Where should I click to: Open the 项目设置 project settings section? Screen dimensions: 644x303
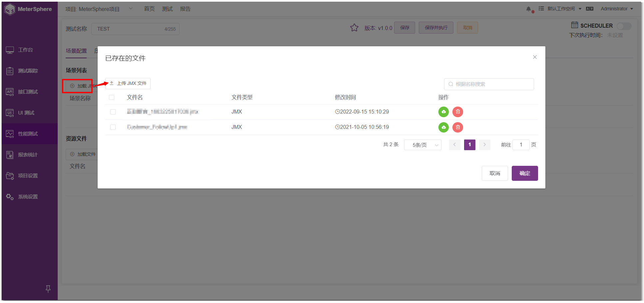(29, 176)
